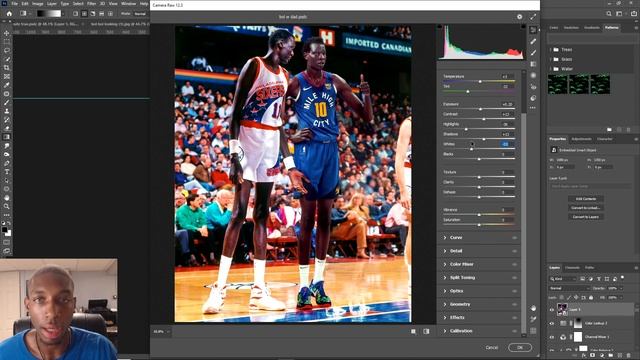This screenshot has width=640, height=360.
Task: Switch to the Channels tab
Action: (x=572, y=268)
